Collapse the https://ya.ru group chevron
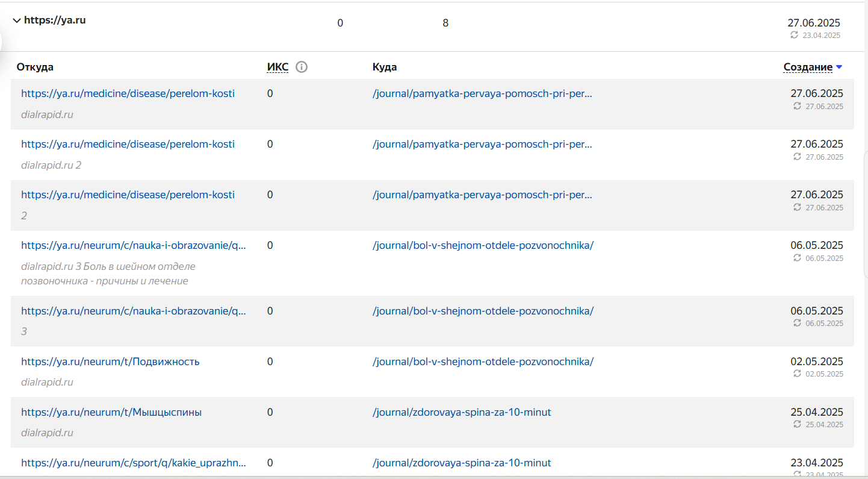 pos(16,20)
